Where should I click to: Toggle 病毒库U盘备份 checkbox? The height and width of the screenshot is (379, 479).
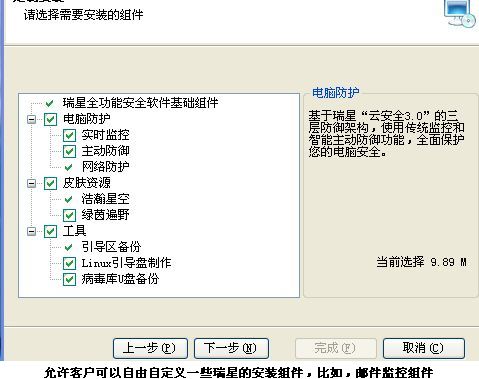pos(69,279)
